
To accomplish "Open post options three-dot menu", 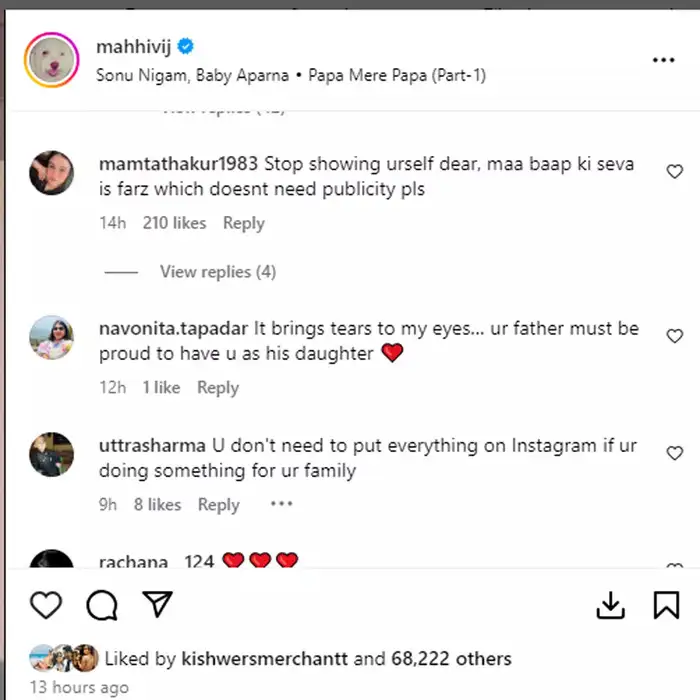I will pos(663,60).
